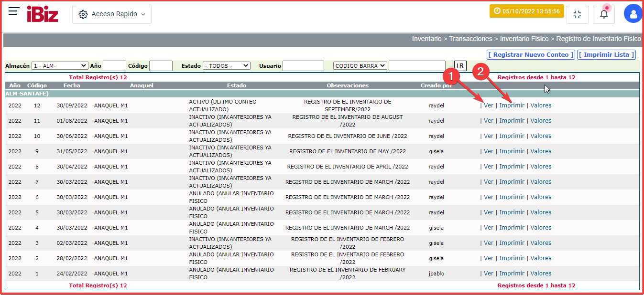Click the Creado por column header
The height and width of the screenshot is (295, 644).
[436, 85]
